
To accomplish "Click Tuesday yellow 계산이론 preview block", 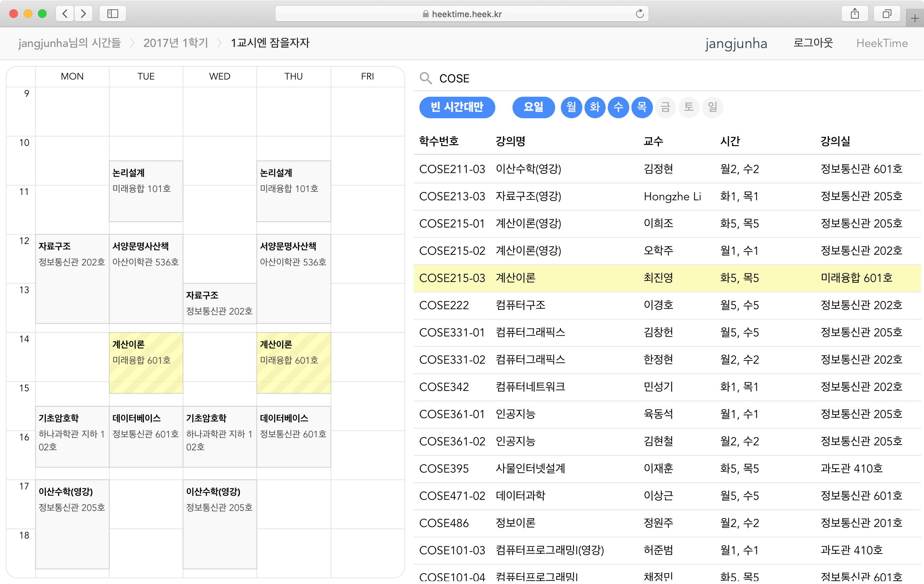I will (x=146, y=363).
